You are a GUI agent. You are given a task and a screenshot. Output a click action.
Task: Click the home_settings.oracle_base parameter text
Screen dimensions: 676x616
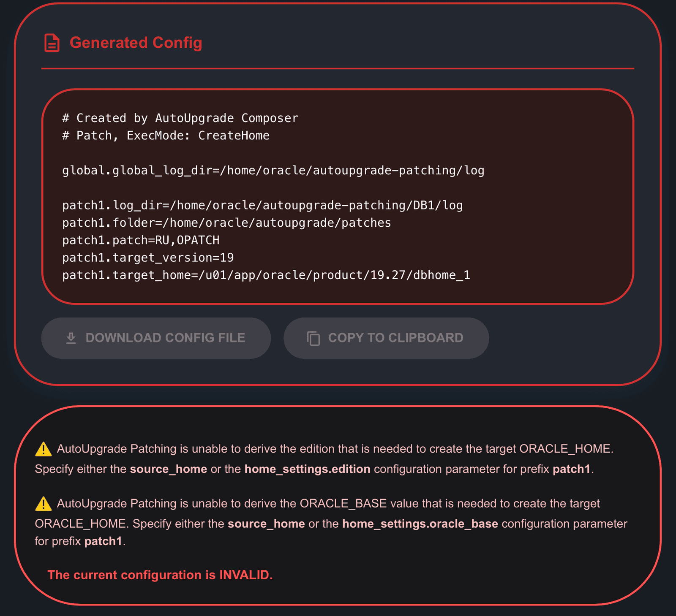coord(420,524)
